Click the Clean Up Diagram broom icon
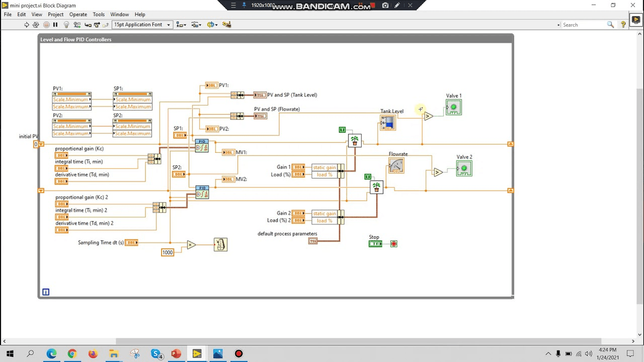 (226, 25)
